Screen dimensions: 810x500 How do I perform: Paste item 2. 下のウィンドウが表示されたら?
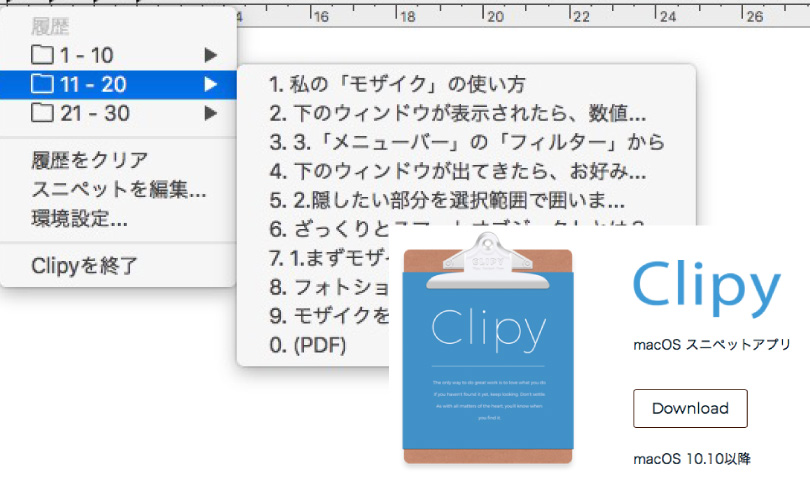click(466, 113)
